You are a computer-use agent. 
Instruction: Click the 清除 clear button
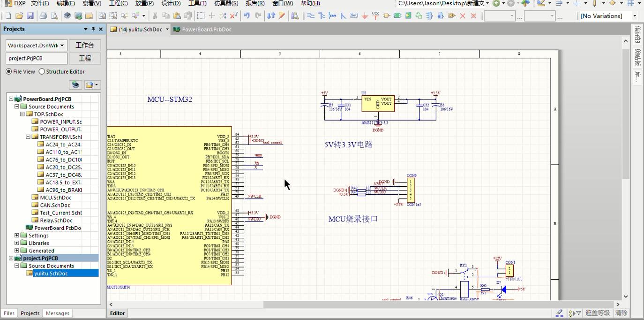[621, 313]
